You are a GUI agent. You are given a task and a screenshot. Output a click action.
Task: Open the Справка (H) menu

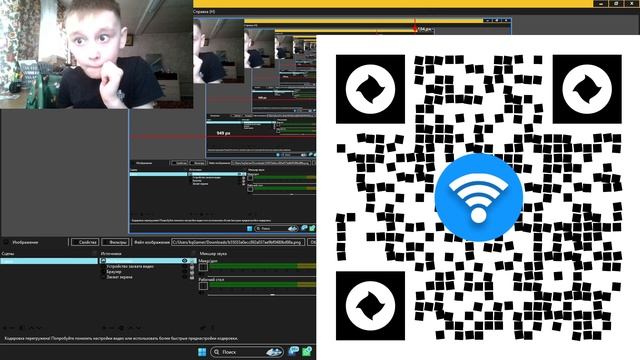coord(203,11)
